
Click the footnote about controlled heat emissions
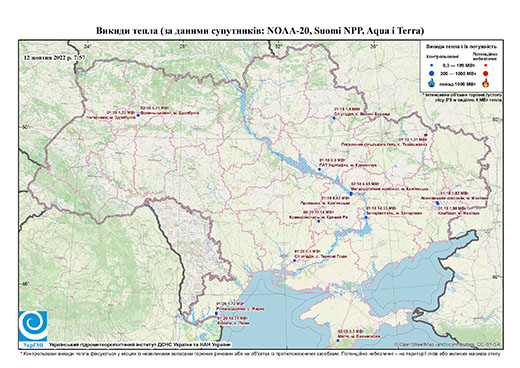(x=260, y=353)
